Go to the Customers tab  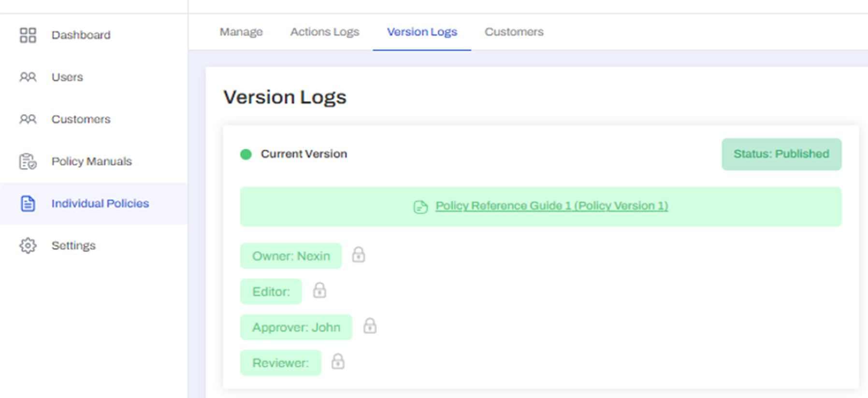[x=514, y=32]
